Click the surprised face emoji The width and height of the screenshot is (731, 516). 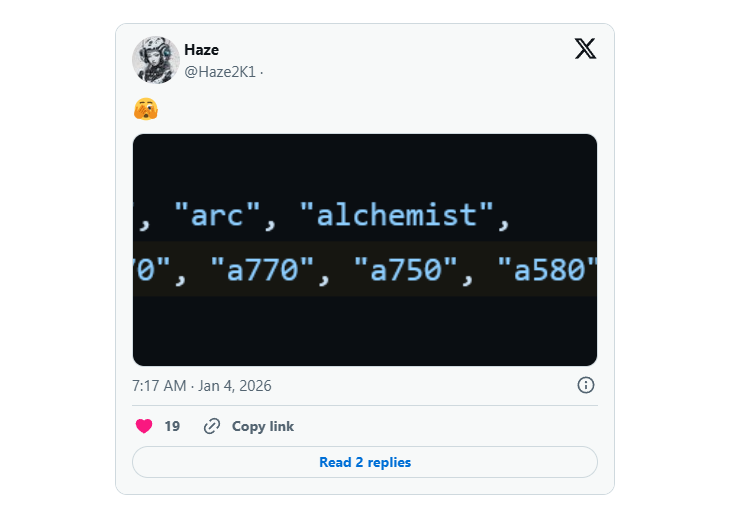coord(145,109)
